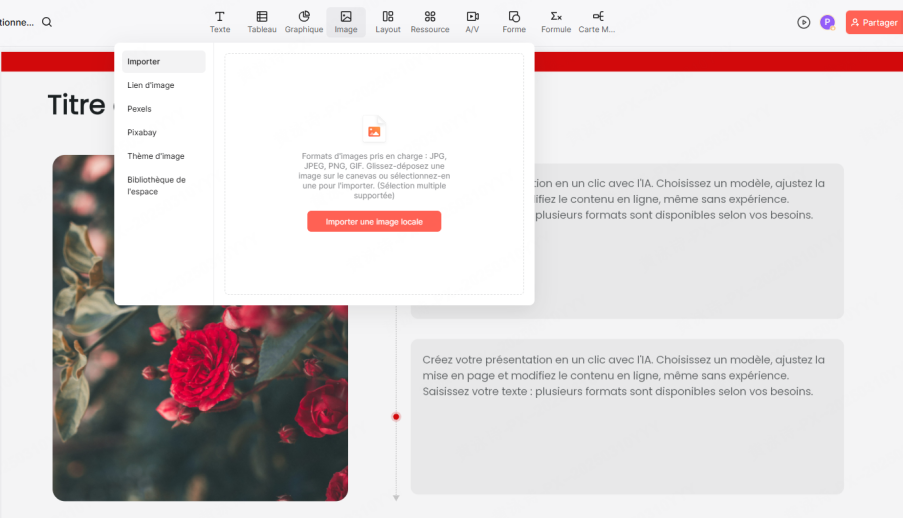Insert a Formule equation
903x518 pixels.
click(556, 21)
